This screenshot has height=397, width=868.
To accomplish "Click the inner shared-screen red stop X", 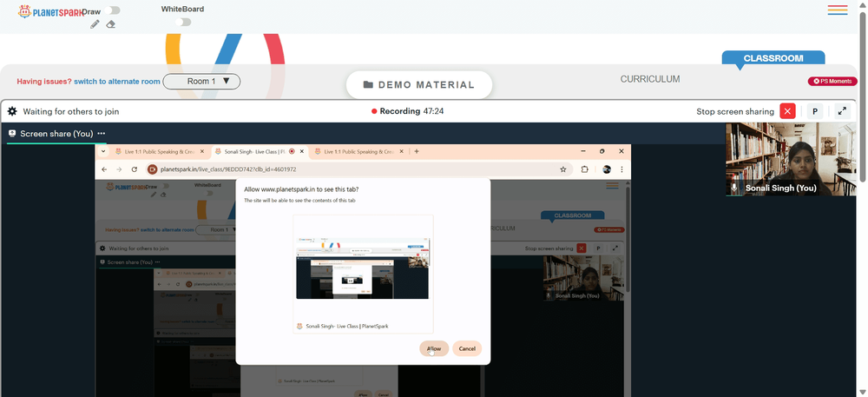I will pyautogui.click(x=582, y=248).
